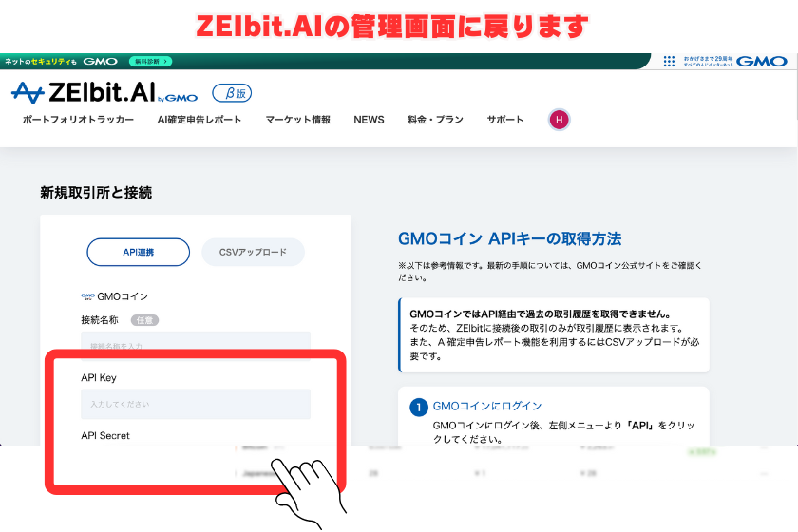
Task: Click the ネットのセキュリティも GMO banner text
Action: [x=62, y=61]
